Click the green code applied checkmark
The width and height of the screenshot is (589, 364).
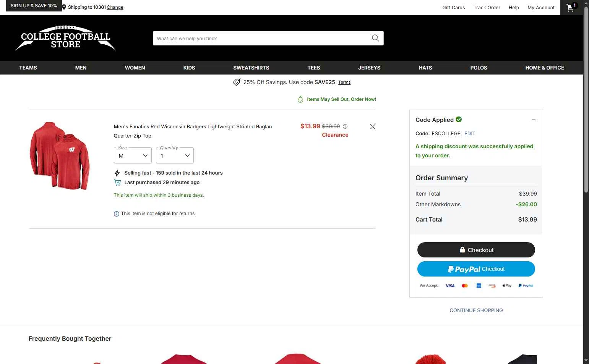pos(459,120)
